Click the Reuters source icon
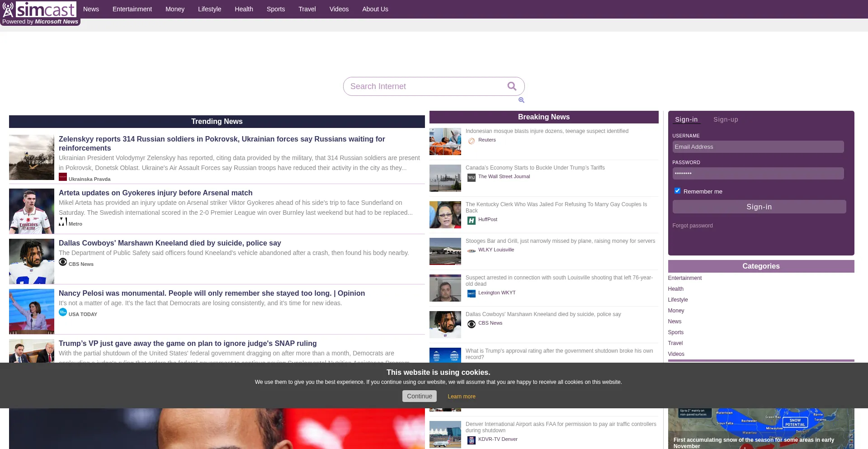This screenshot has width=868, height=449. [472, 141]
